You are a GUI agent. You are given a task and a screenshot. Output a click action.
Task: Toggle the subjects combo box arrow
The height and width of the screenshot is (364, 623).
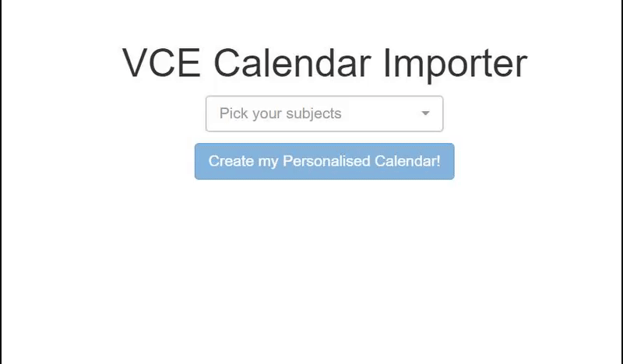coord(425,114)
